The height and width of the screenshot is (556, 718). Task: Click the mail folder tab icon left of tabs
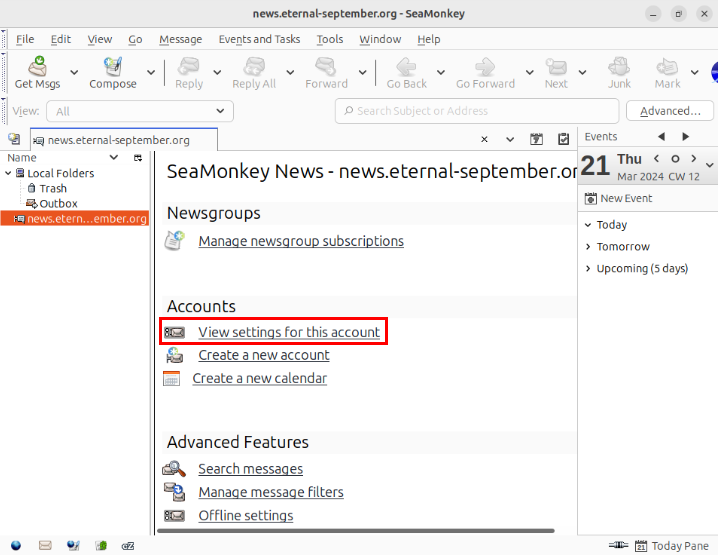14,138
